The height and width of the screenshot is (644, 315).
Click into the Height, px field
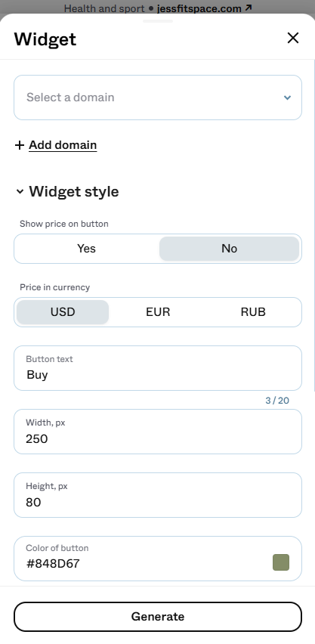[x=158, y=495]
